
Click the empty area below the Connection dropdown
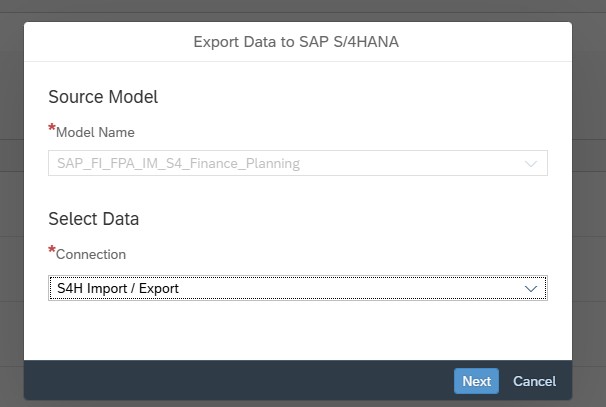(x=298, y=330)
